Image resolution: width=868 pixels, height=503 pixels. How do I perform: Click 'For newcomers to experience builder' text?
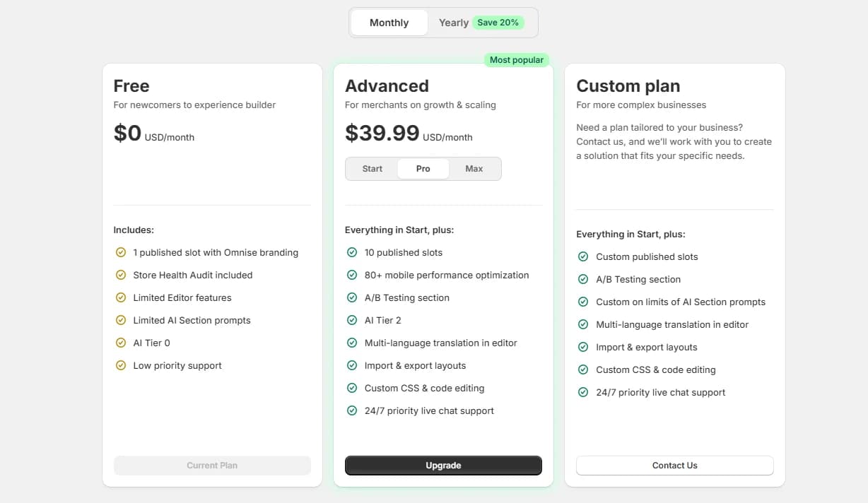(194, 105)
